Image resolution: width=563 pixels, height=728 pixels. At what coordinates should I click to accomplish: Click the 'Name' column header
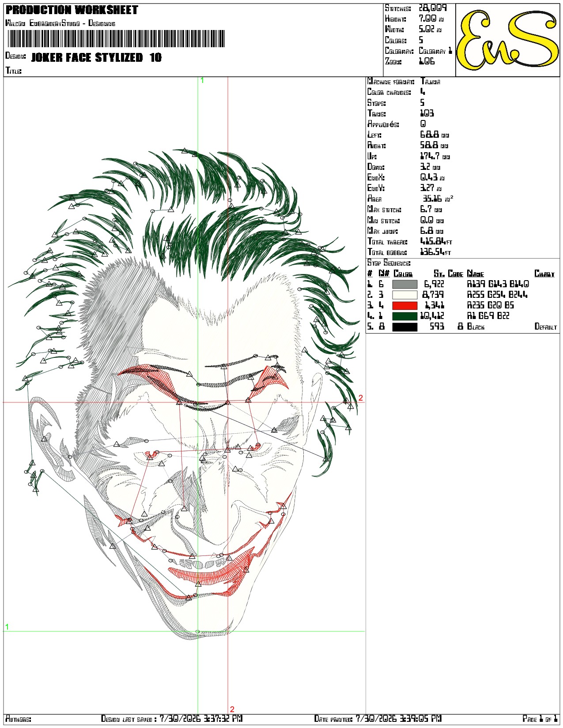[476, 274]
